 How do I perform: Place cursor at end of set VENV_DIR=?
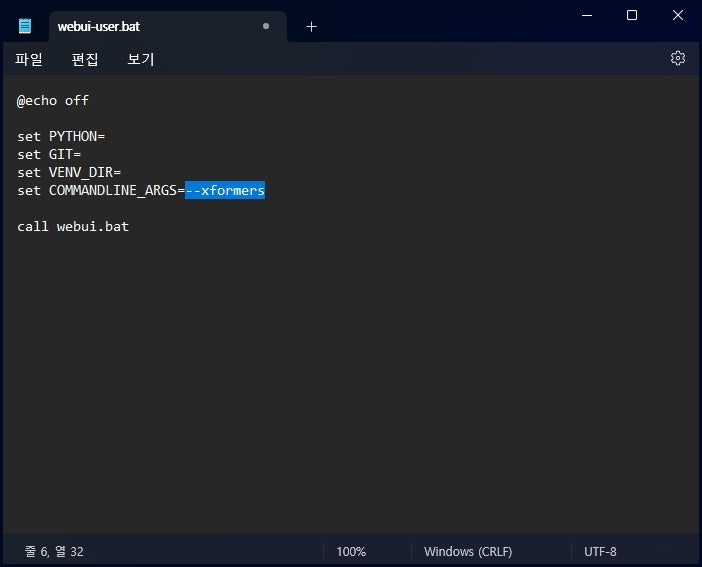(121, 172)
